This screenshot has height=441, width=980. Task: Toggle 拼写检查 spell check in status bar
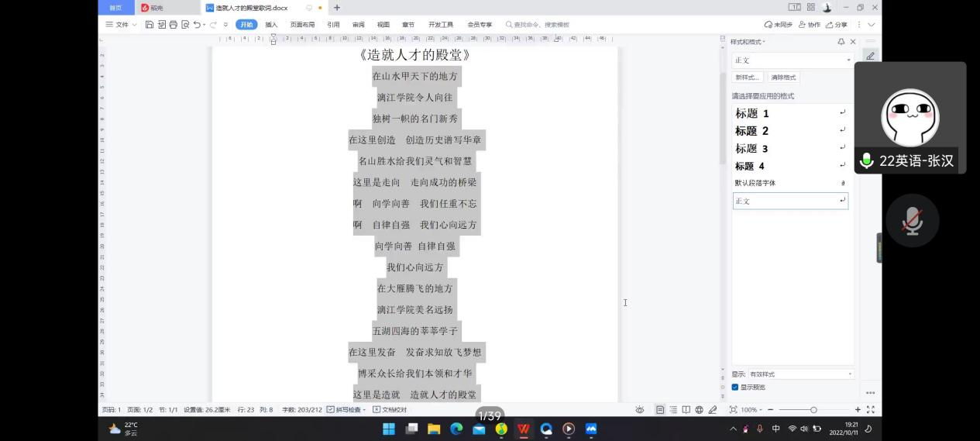[x=347, y=410]
